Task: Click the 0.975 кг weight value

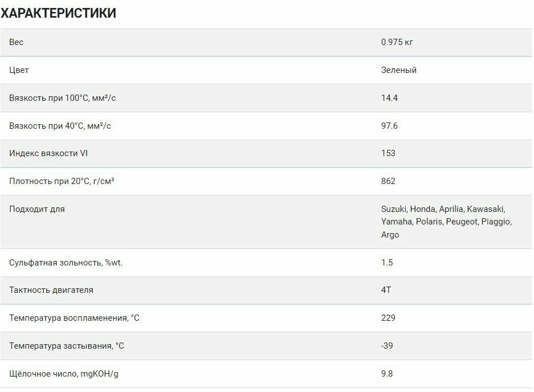Action: [x=401, y=42]
